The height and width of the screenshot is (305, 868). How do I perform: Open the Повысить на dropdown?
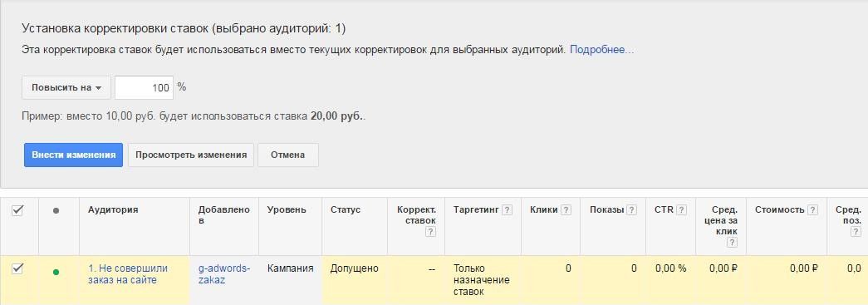tap(66, 87)
